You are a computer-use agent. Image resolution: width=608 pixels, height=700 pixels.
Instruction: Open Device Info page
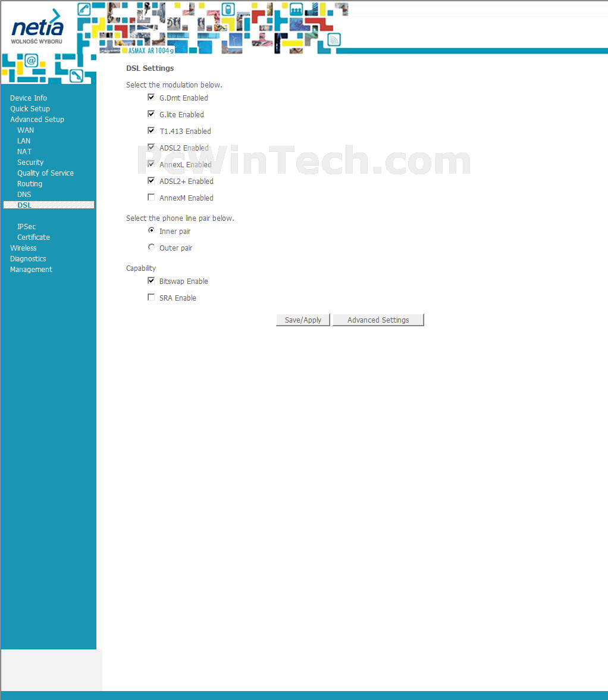click(29, 98)
